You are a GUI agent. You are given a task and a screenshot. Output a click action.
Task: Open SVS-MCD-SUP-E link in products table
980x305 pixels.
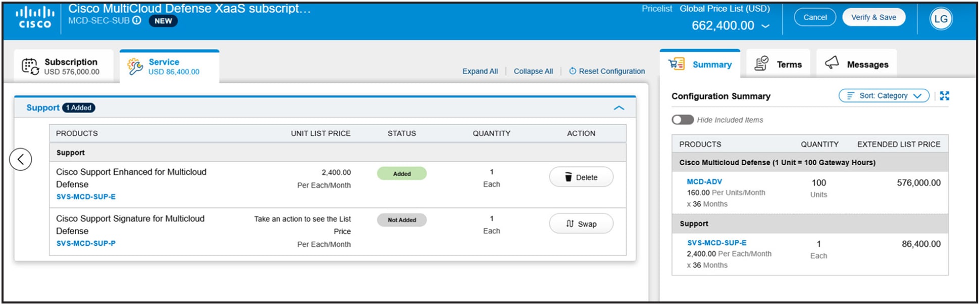86,197
